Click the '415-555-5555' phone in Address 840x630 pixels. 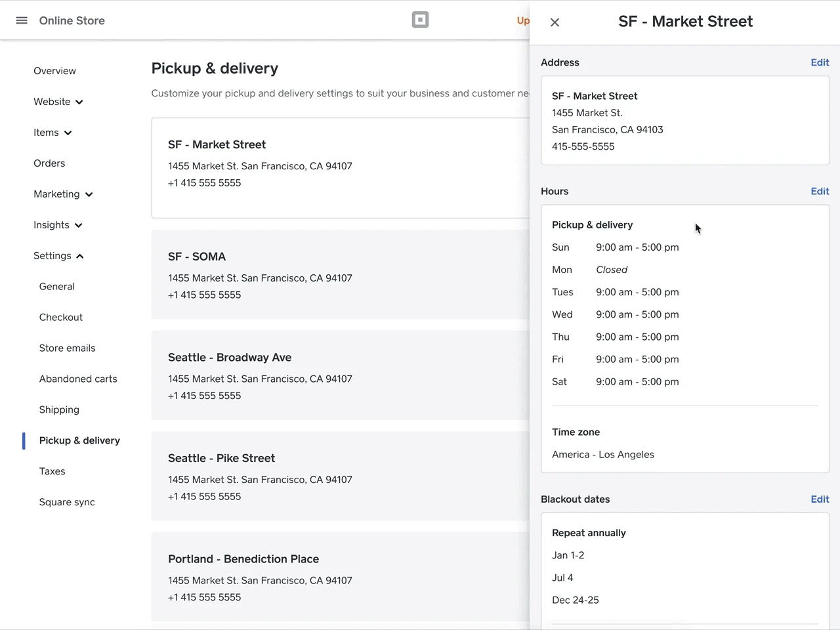583,146
